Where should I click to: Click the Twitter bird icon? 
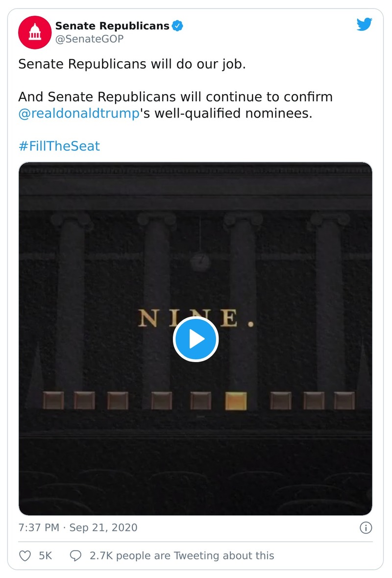[365, 24]
